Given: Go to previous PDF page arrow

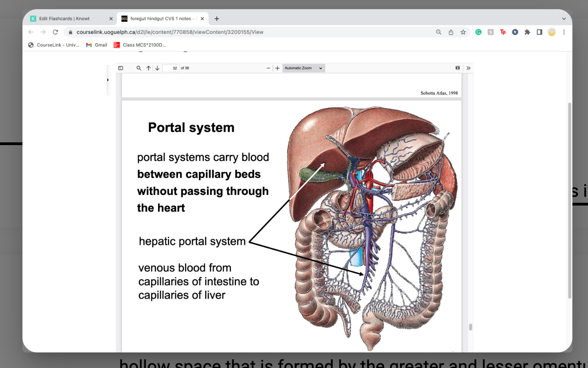Looking at the screenshot, I should click(148, 68).
